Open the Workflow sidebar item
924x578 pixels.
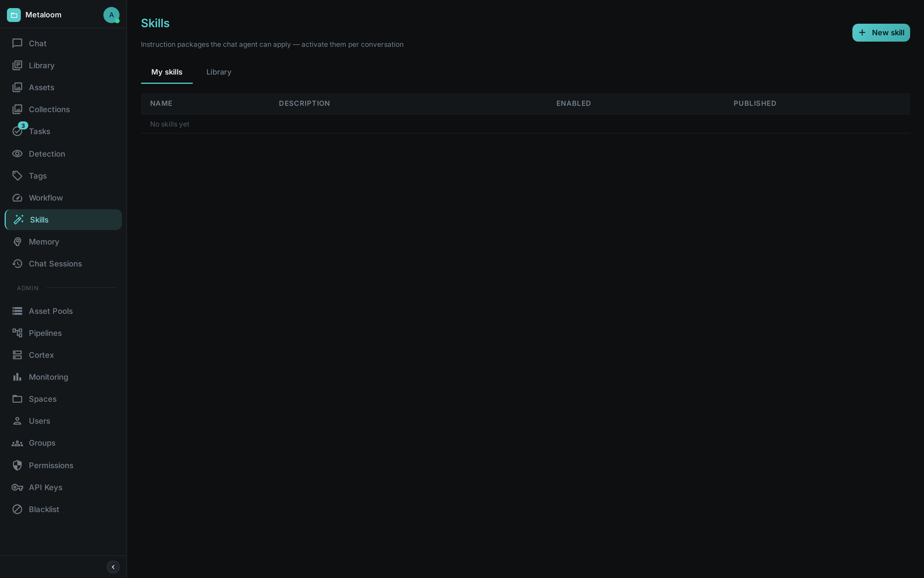(x=64, y=198)
